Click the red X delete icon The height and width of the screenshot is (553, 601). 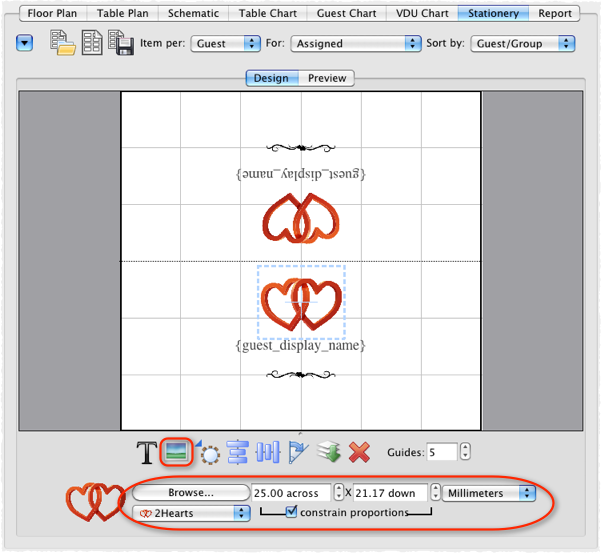[360, 453]
